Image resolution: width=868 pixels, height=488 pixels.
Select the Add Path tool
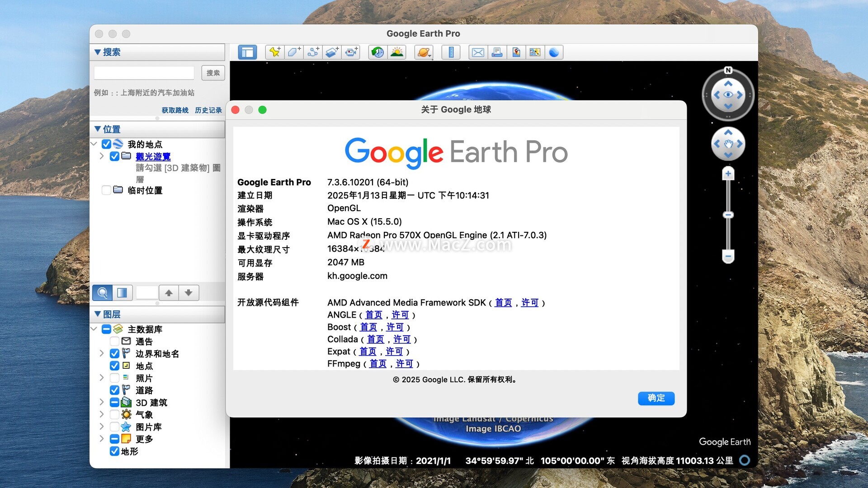[x=313, y=52]
